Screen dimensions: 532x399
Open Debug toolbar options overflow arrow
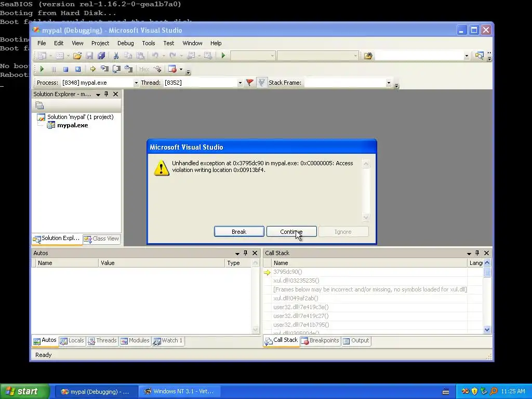pos(188,72)
